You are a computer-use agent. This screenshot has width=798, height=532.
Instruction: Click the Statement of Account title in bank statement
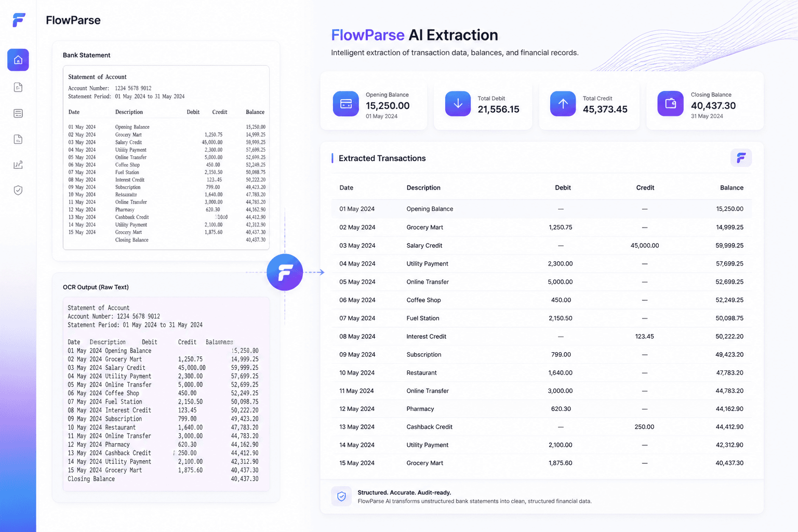(x=97, y=77)
